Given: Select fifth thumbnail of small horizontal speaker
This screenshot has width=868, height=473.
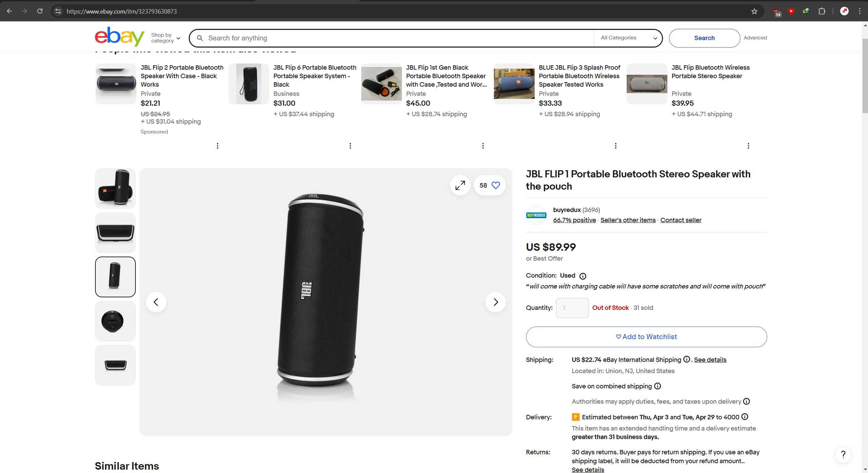Looking at the screenshot, I should [115, 365].
